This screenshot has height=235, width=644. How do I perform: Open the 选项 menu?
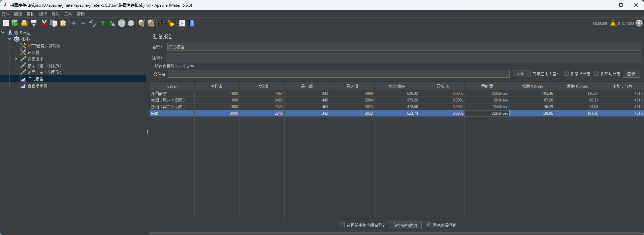[x=55, y=14]
